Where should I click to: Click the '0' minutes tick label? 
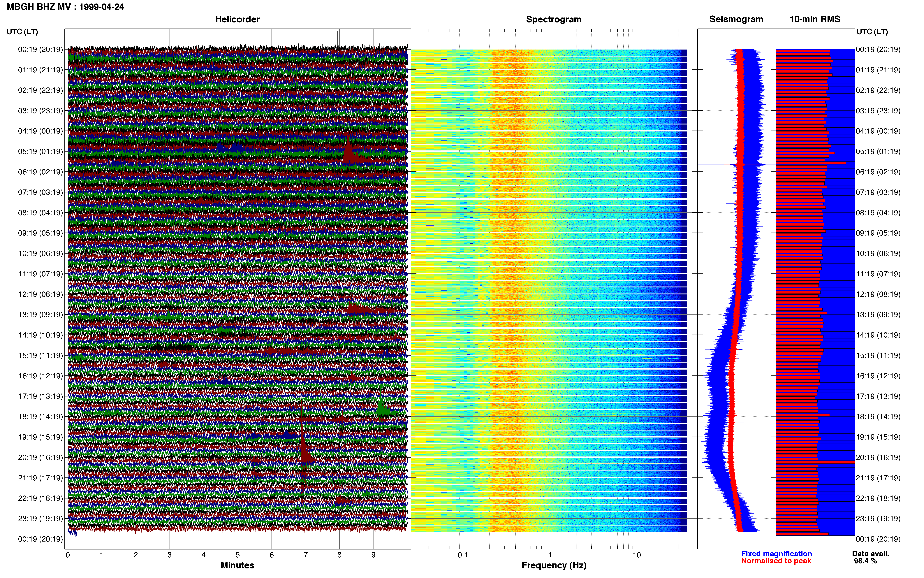(68, 555)
